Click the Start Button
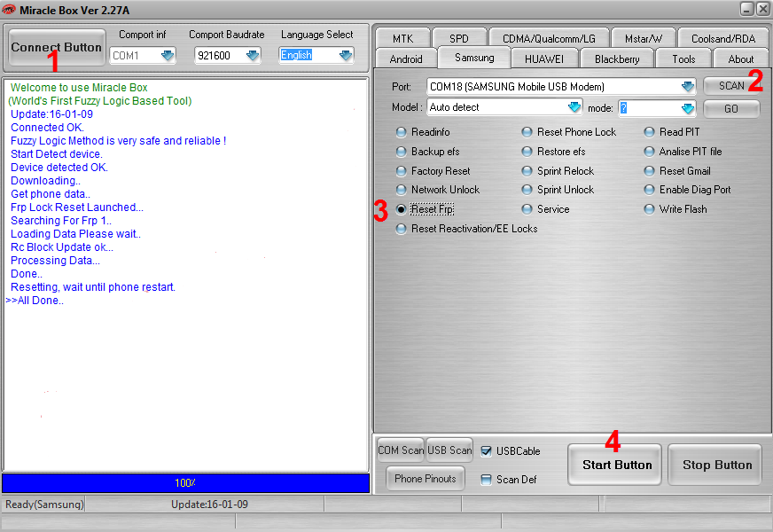Screen dimensions: 773x532 614,465
